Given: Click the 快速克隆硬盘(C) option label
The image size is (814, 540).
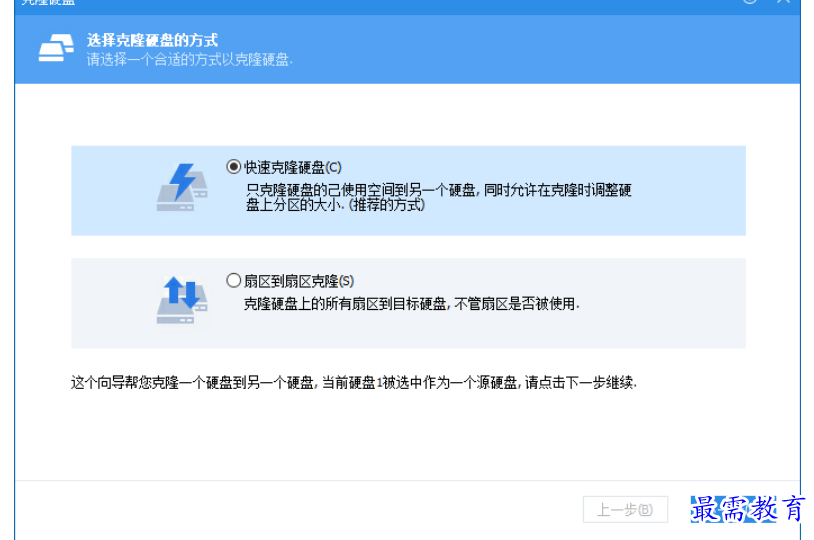Looking at the screenshot, I should (293, 167).
